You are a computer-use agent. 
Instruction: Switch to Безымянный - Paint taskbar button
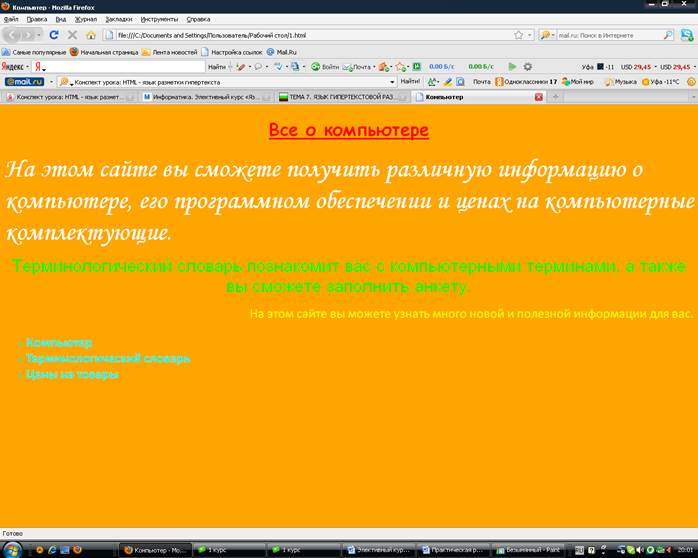(528, 550)
